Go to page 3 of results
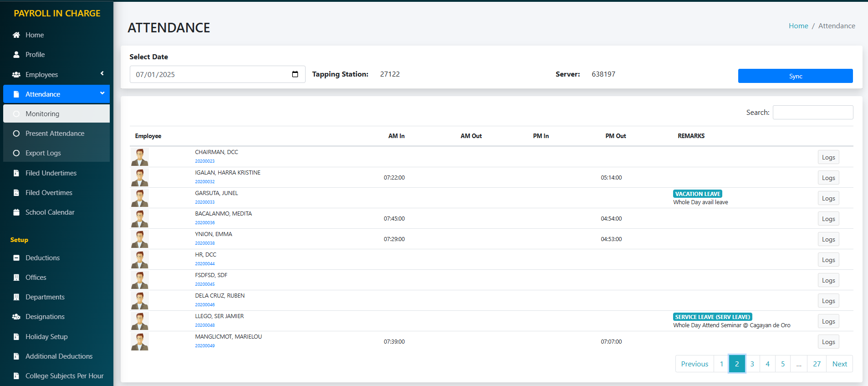Screen dimensions: 868x386 click(x=752, y=364)
